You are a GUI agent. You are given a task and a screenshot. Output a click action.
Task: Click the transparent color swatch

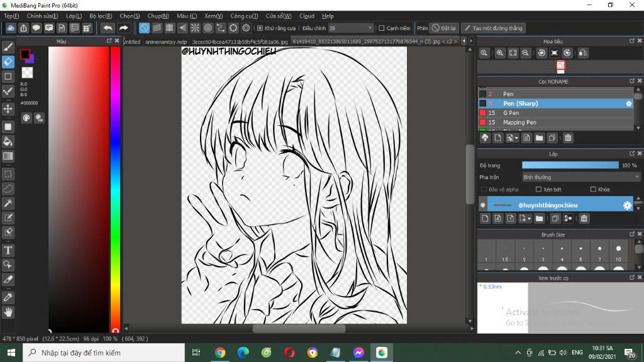pyautogui.click(x=27, y=73)
